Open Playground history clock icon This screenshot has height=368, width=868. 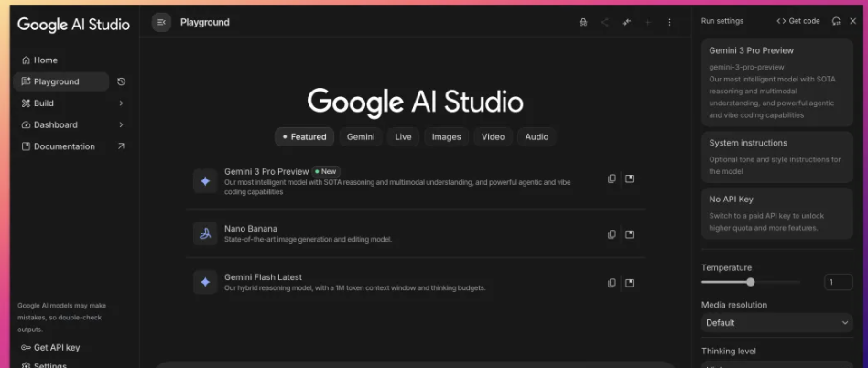tap(121, 81)
